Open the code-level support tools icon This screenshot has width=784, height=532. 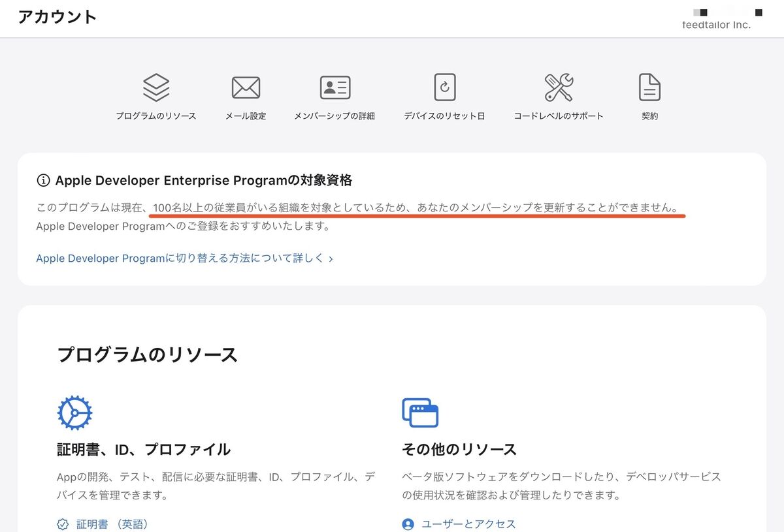click(x=559, y=87)
